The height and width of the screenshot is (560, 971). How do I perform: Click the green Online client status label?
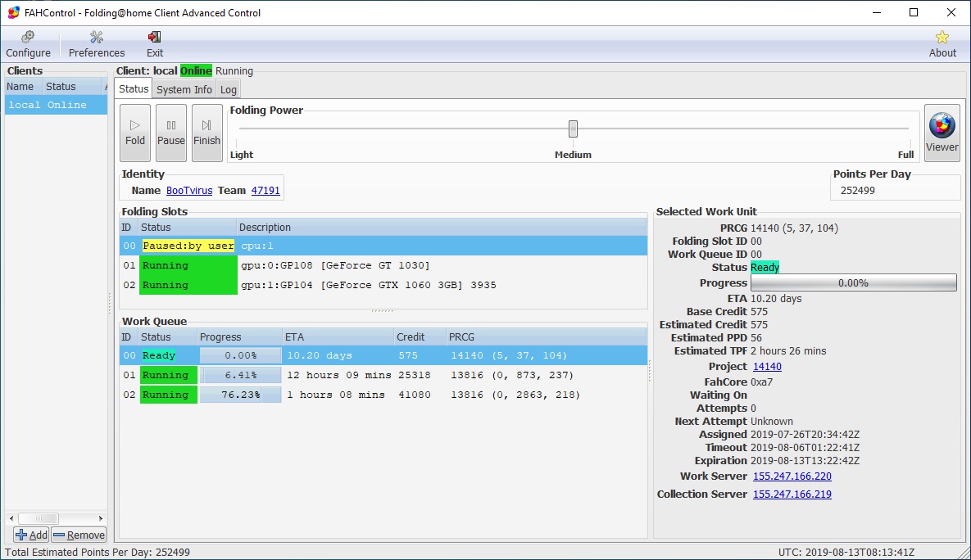click(x=197, y=70)
